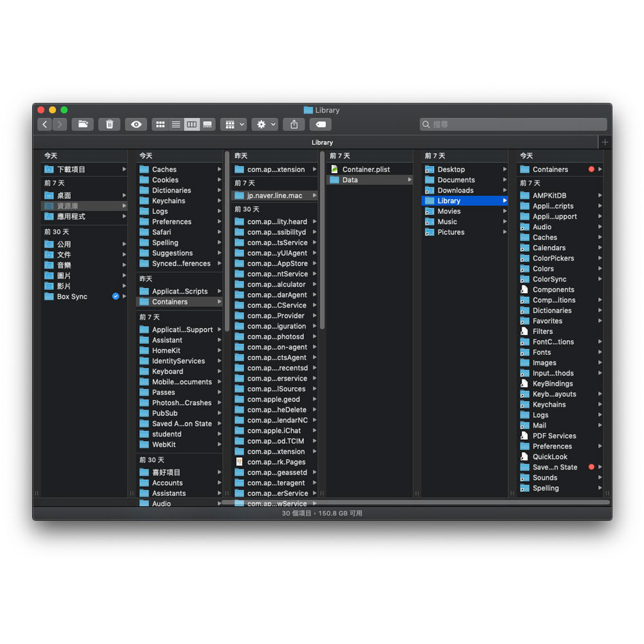This screenshot has width=644, height=644.
Task: Open the group-by arrangement dropdown
Action: [x=233, y=124]
